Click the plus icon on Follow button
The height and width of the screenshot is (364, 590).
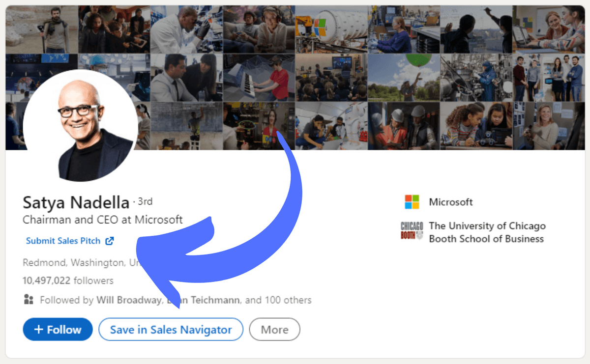39,330
